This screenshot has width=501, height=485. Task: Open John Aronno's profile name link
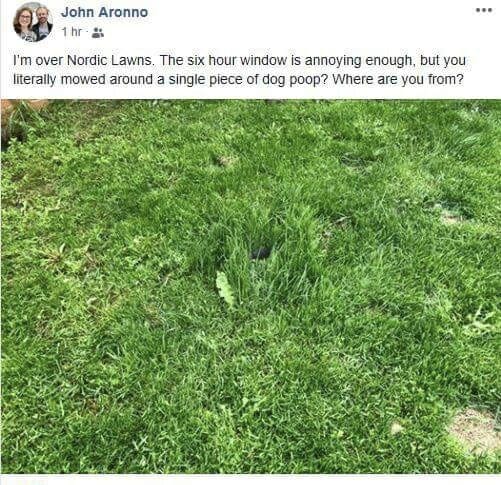tap(104, 12)
